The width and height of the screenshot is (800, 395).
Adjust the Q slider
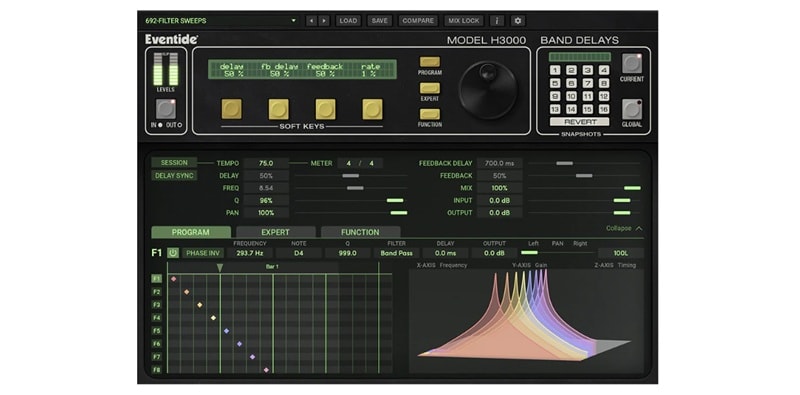click(x=395, y=201)
